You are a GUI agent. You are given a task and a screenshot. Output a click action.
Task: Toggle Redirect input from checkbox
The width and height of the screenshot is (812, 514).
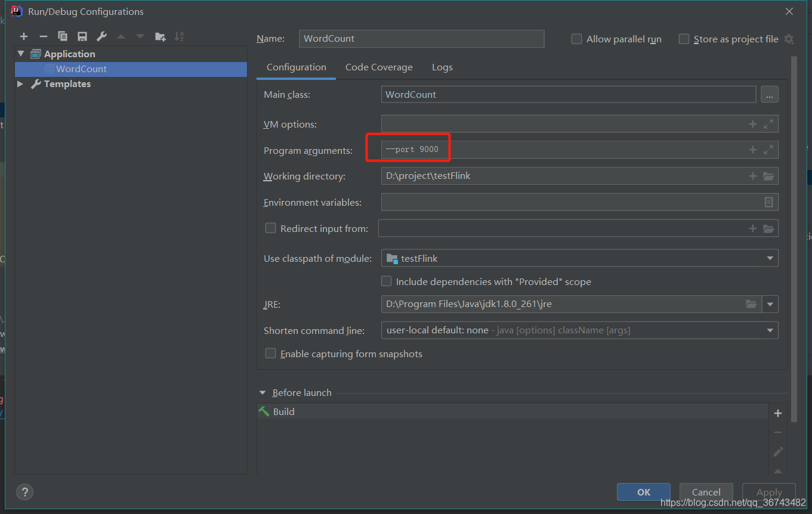pyautogui.click(x=270, y=228)
